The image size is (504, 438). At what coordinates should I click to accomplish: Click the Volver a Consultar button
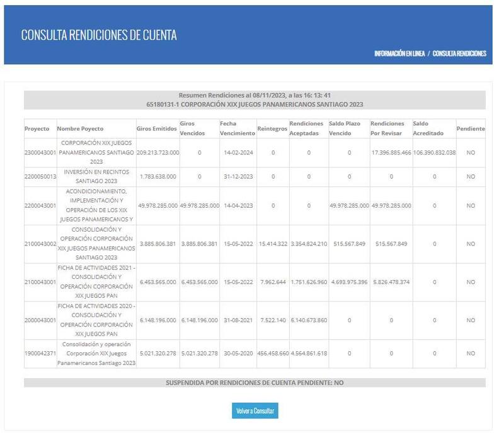click(x=255, y=411)
